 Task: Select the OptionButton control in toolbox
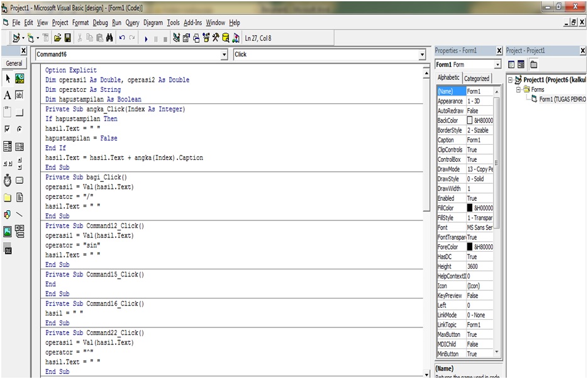point(19,129)
